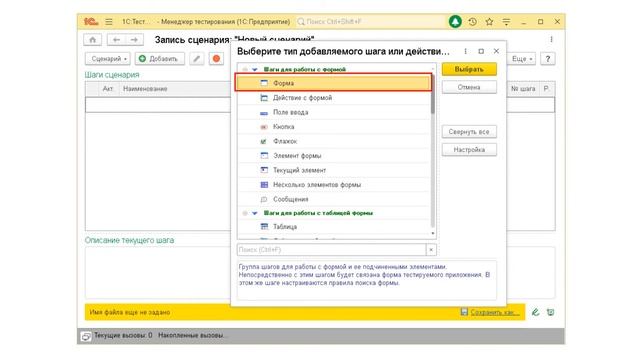Click the pencil edit icon in toolbar

(x=197, y=59)
